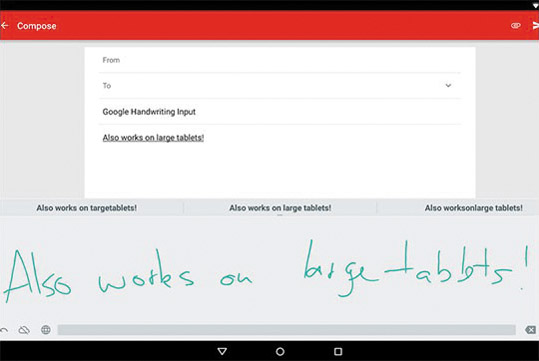Open language selection with the globe icon
The image size is (539, 361).
(x=46, y=330)
